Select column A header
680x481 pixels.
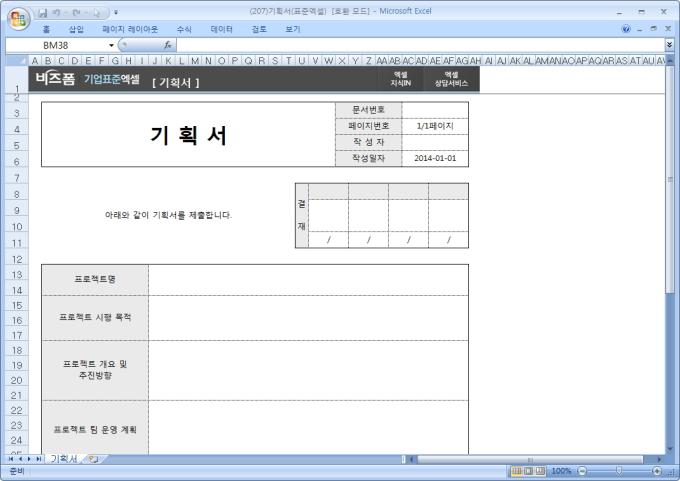(x=35, y=61)
